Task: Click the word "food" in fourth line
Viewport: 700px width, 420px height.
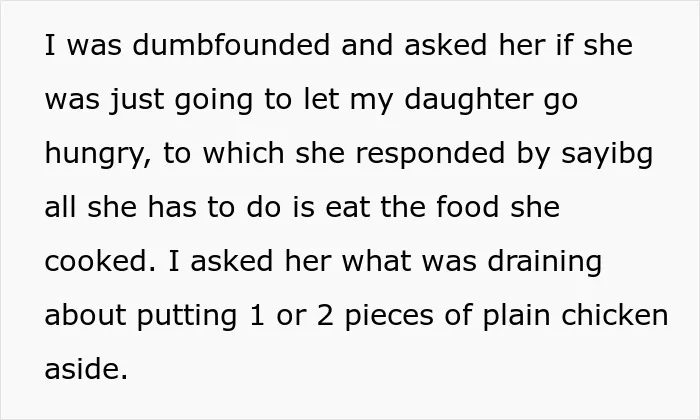Action: 467,207
